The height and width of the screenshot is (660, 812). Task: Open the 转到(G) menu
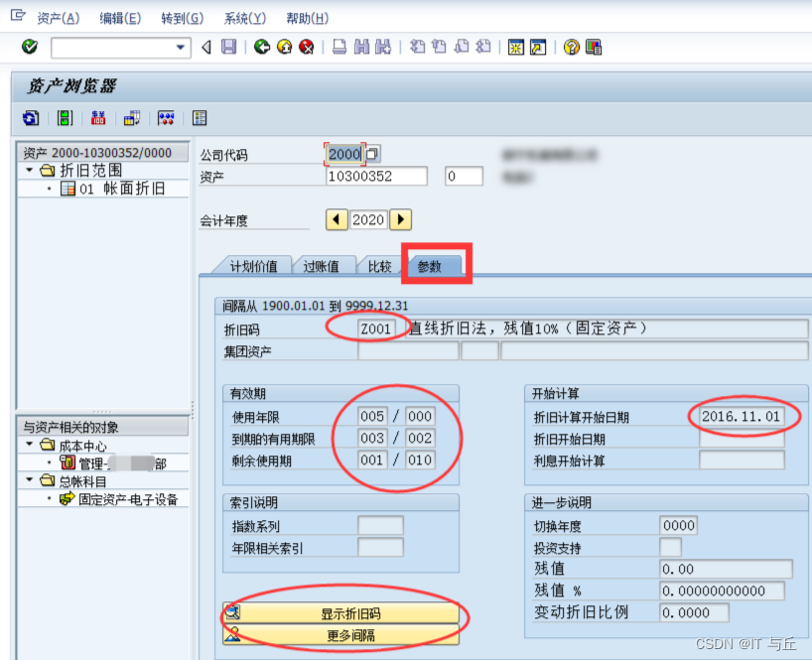(x=183, y=19)
